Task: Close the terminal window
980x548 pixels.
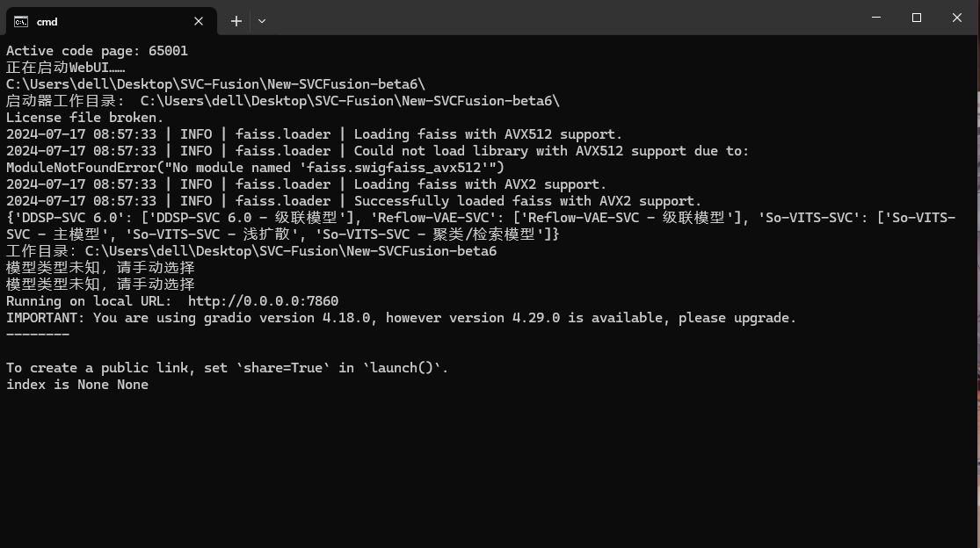Action: [x=957, y=18]
